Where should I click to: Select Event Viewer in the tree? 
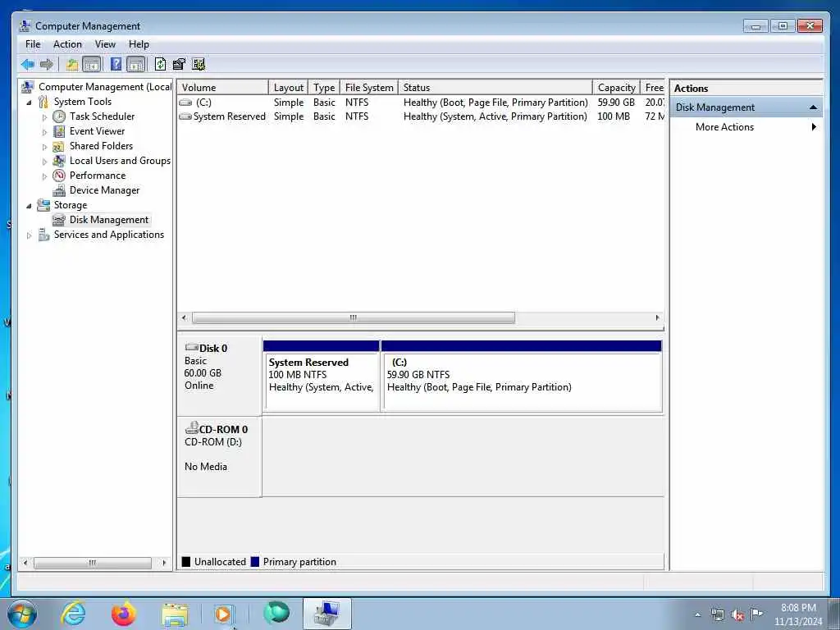[x=97, y=131]
